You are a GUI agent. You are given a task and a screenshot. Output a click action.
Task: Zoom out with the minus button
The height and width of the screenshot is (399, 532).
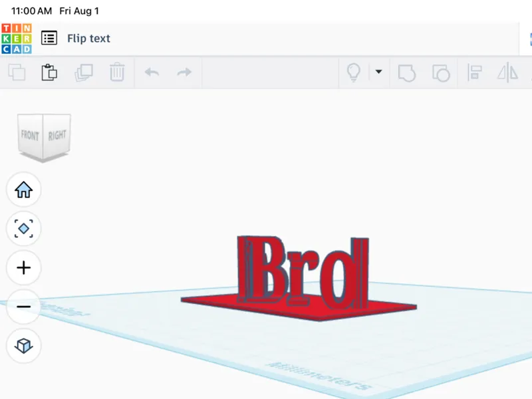24,307
